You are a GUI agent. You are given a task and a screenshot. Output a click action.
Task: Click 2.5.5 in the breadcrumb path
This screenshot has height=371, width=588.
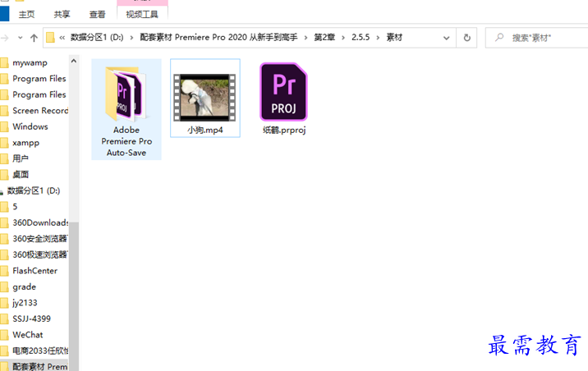click(361, 38)
